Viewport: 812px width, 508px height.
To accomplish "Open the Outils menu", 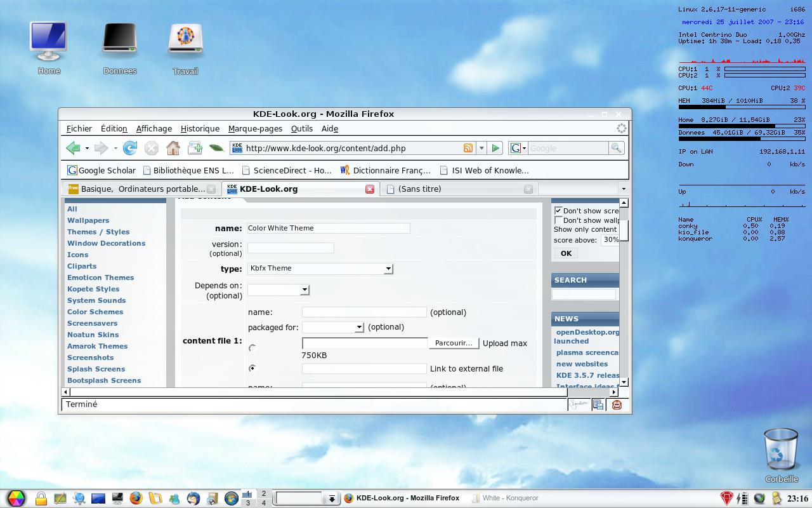I will pyautogui.click(x=301, y=128).
